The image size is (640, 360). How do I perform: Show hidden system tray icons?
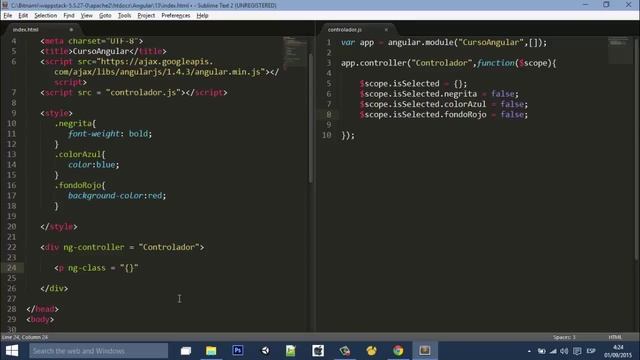pyautogui.click(x=529, y=351)
